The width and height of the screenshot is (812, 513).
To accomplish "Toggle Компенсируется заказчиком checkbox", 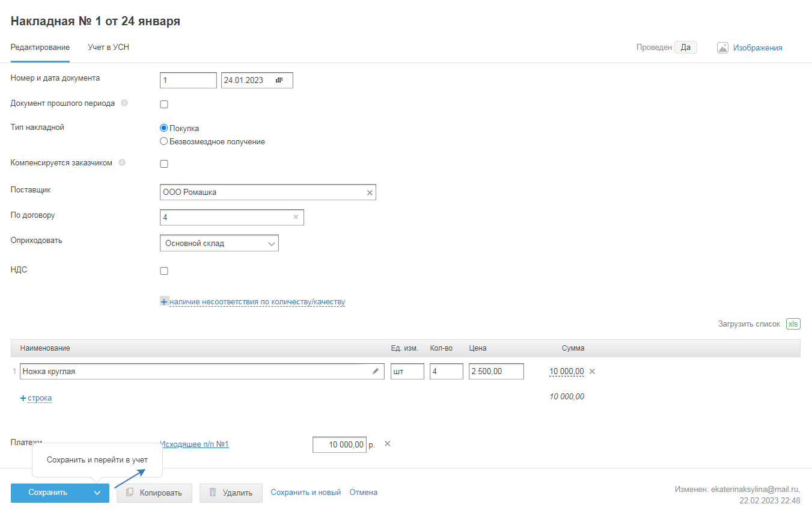I will click(164, 164).
